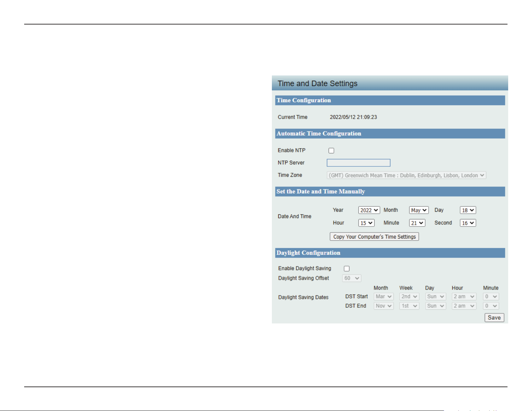Open the Minute dropdown showing 21

click(417, 223)
